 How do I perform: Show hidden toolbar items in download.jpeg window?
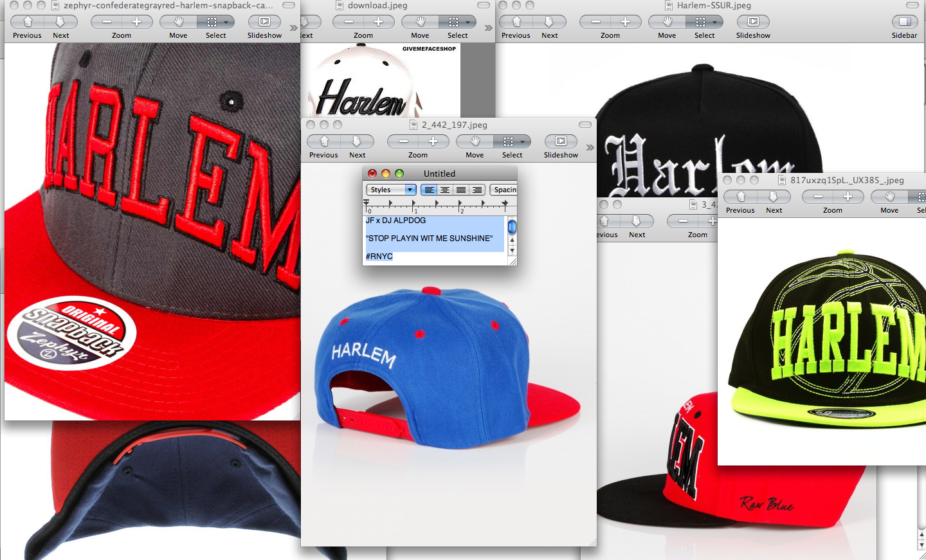(488, 28)
